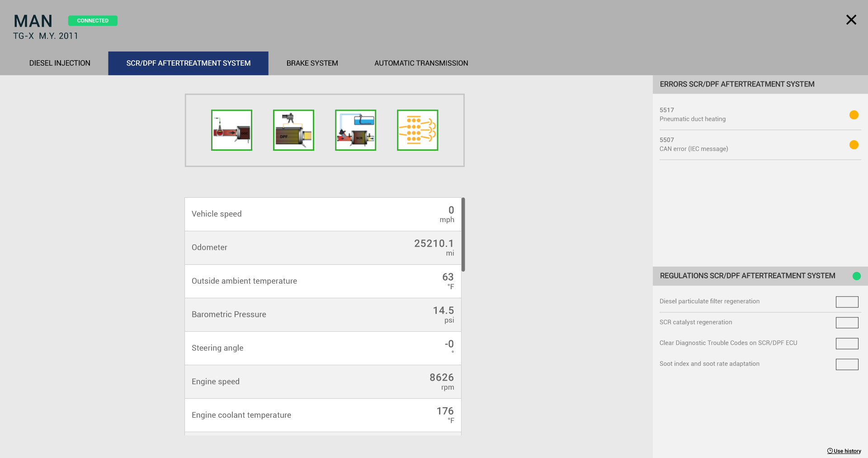Select the DOC injector component icon
This screenshot has width=868, height=458.
pyautogui.click(x=231, y=130)
